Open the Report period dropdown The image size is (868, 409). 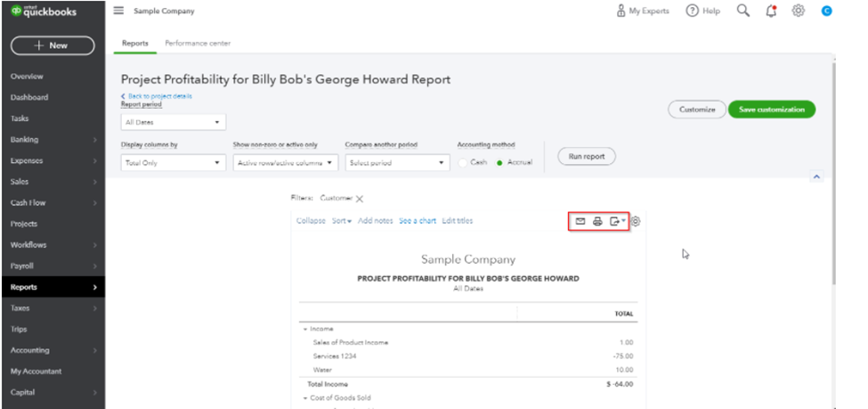tap(174, 122)
